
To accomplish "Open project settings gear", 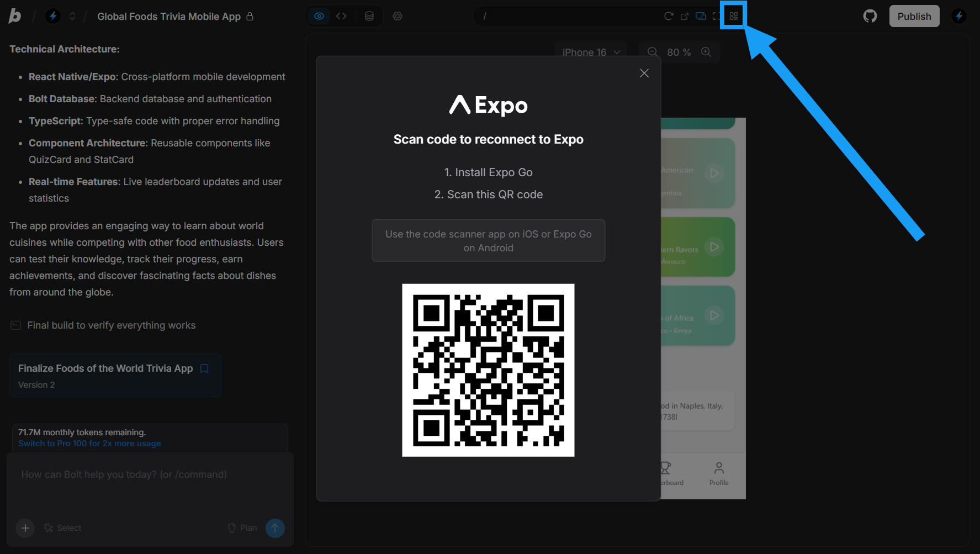I will pyautogui.click(x=398, y=16).
